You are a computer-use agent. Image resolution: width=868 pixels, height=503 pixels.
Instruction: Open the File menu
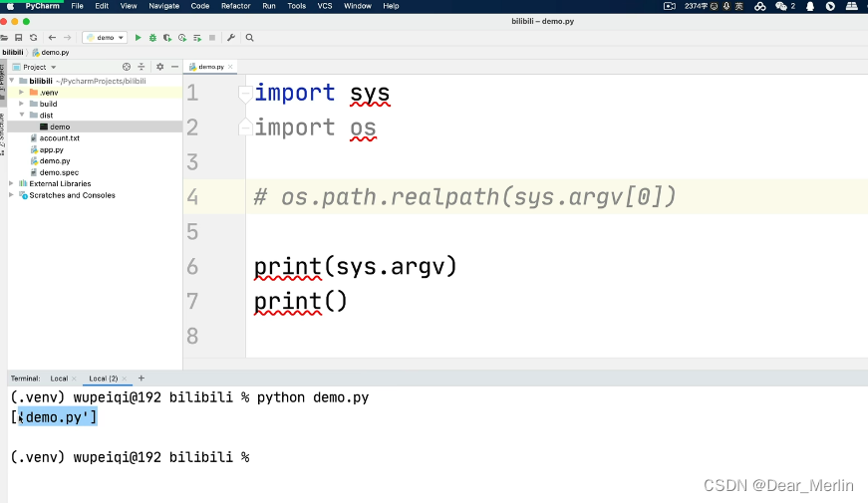(77, 6)
